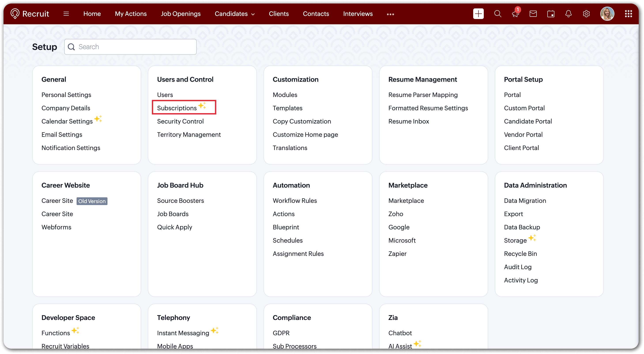This screenshot has height=354, width=644.
Task: Click the plus quick-create icon
Action: tap(478, 14)
